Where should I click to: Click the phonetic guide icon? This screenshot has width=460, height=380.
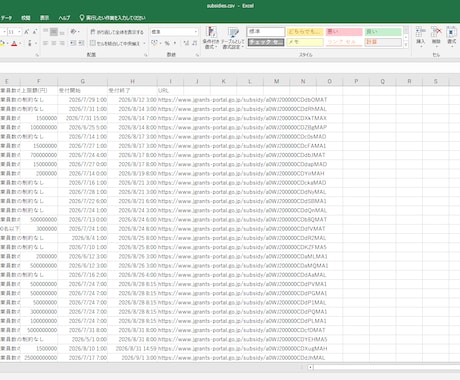click(x=30, y=43)
